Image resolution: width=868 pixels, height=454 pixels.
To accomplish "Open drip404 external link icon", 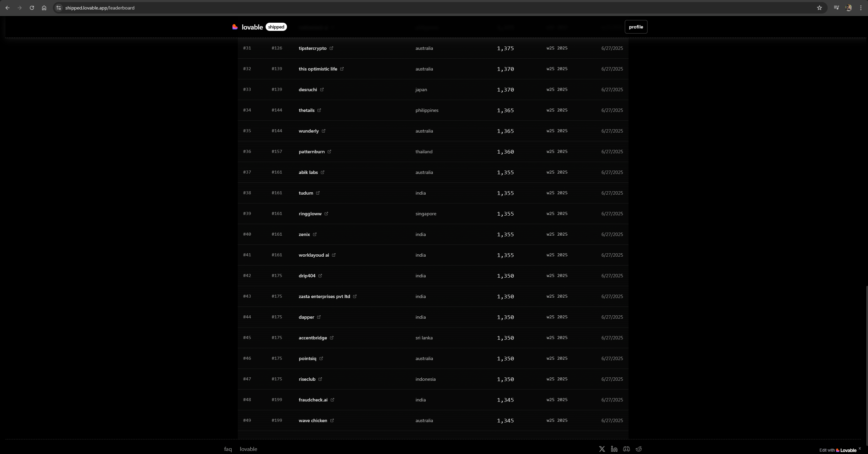I will coord(320,276).
